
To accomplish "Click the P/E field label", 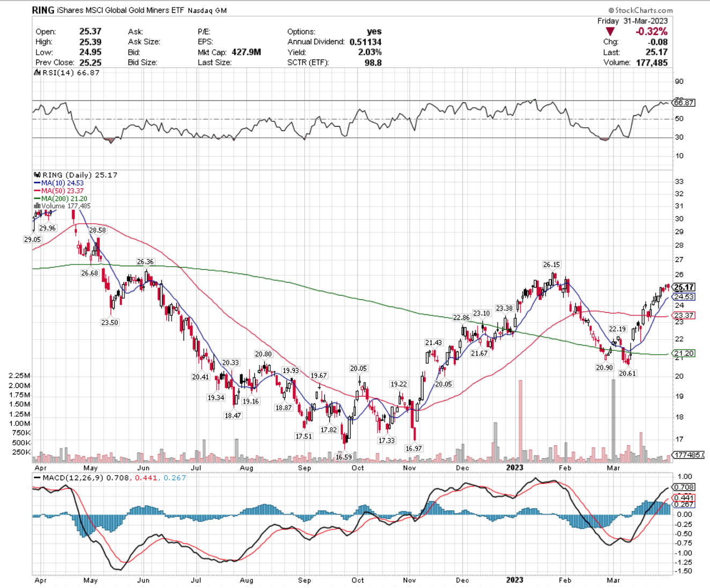I will 204,32.
